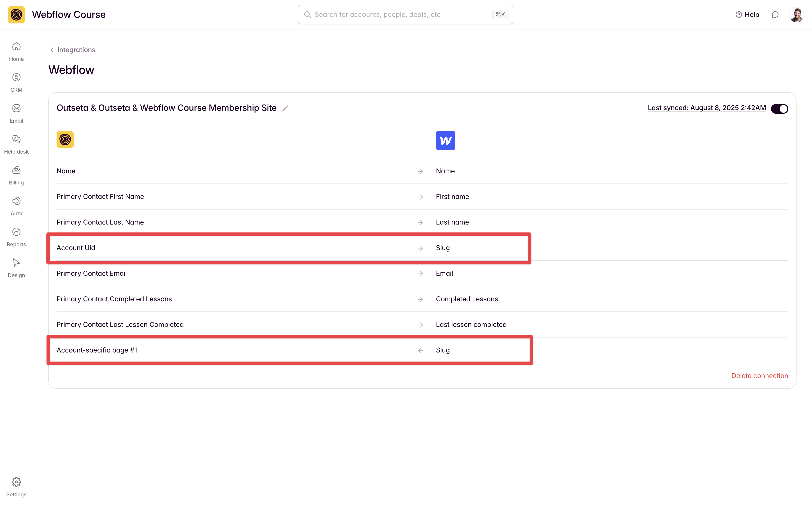Viewport: 812px width, 507px height.
Task: Focus the accounts search field
Action: [401, 14]
